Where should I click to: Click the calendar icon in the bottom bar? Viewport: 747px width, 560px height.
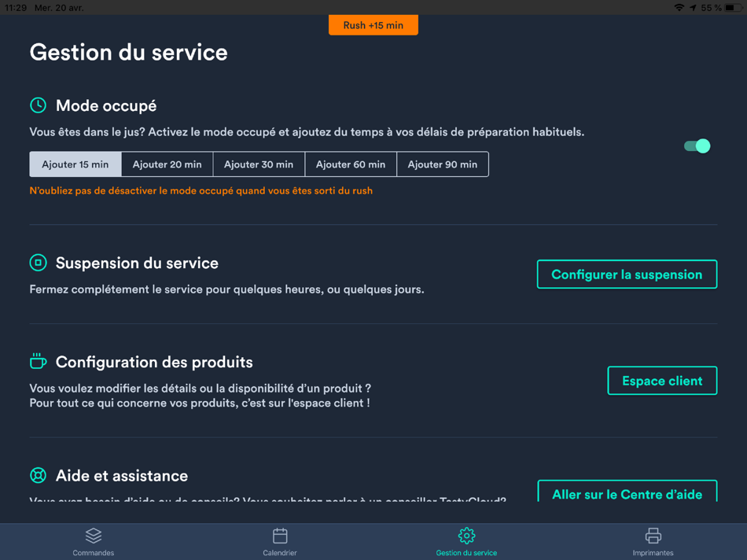coord(279,533)
